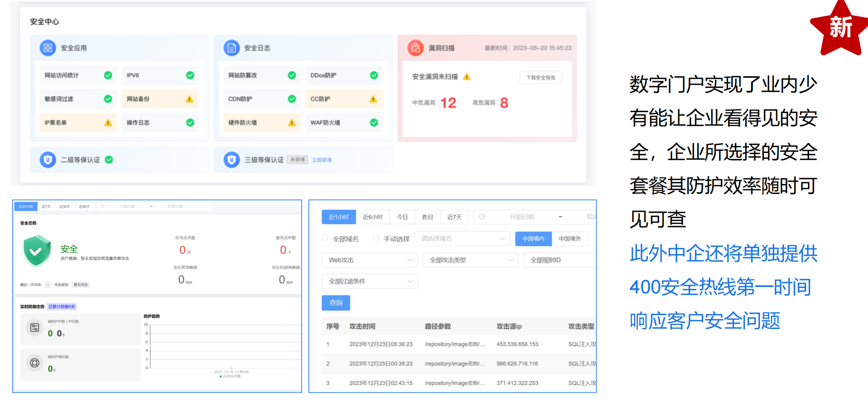Viewport: 868px width, 420px height.
Task: Click the 漏洞扫描 bug icon
Action: [x=415, y=48]
